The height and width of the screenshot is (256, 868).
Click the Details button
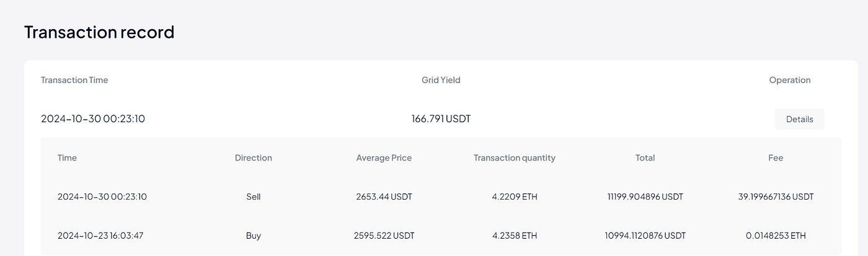(799, 119)
